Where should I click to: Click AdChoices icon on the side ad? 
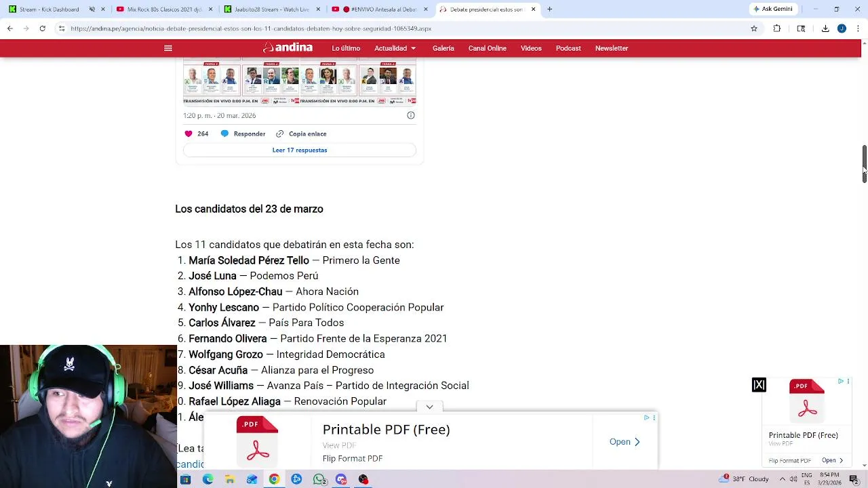841,382
